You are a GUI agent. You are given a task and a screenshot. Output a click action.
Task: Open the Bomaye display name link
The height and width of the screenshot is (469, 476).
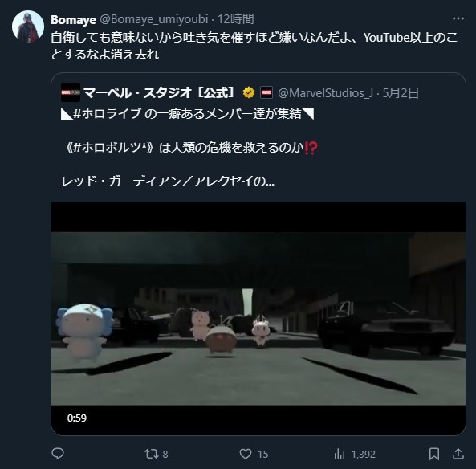[x=73, y=20]
